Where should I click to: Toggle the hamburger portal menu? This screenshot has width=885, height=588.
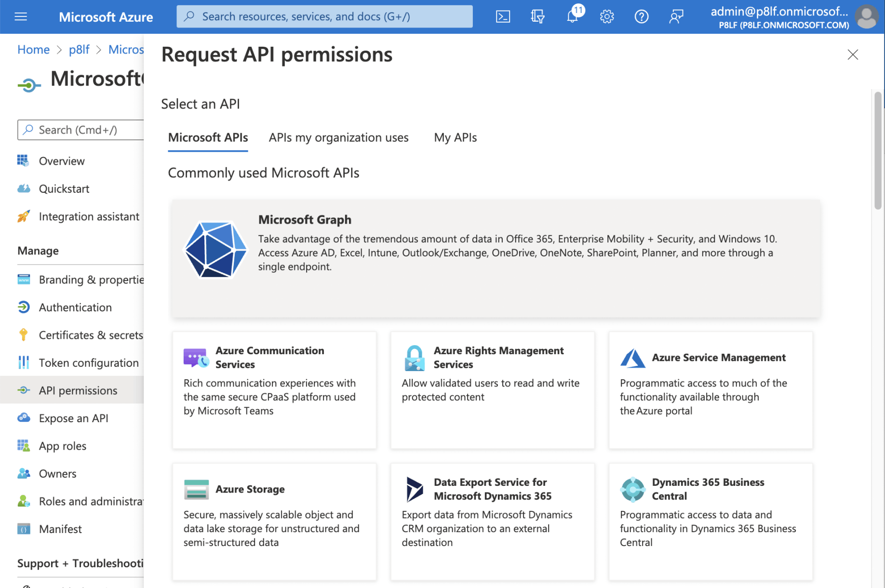point(21,17)
